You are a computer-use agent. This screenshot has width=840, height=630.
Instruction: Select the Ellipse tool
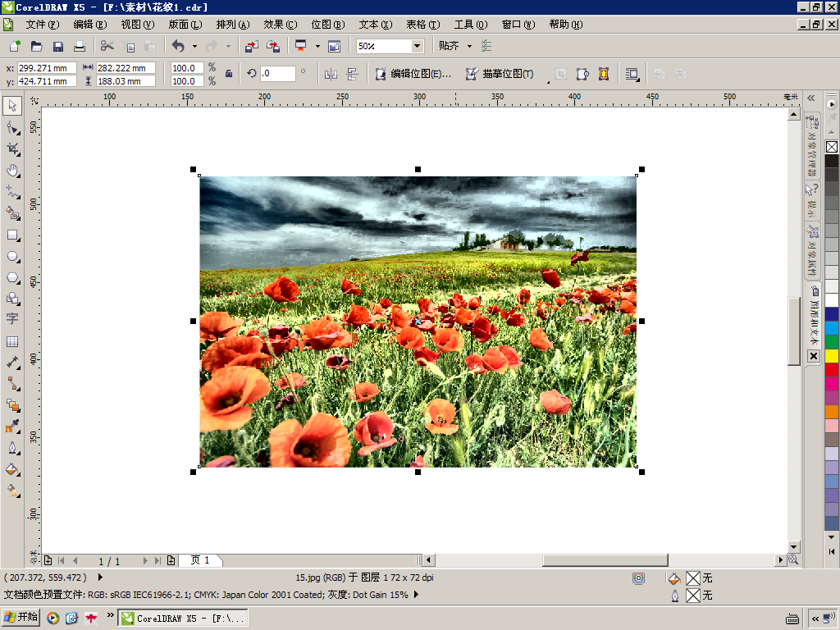pyautogui.click(x=12, y=257)
